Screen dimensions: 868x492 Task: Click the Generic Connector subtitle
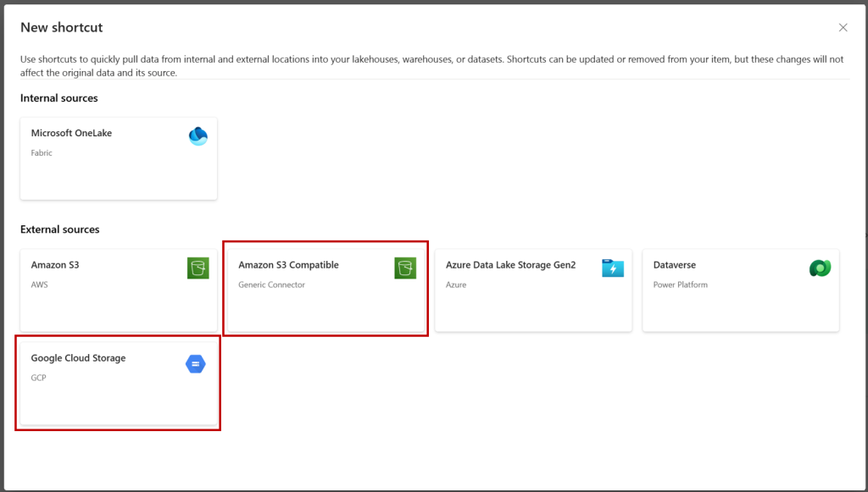coord(271,285)
